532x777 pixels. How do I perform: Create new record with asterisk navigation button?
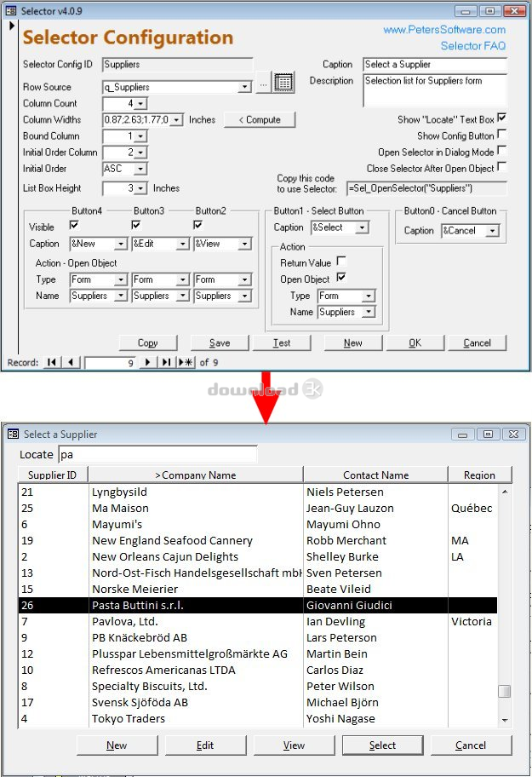[186, 362]
